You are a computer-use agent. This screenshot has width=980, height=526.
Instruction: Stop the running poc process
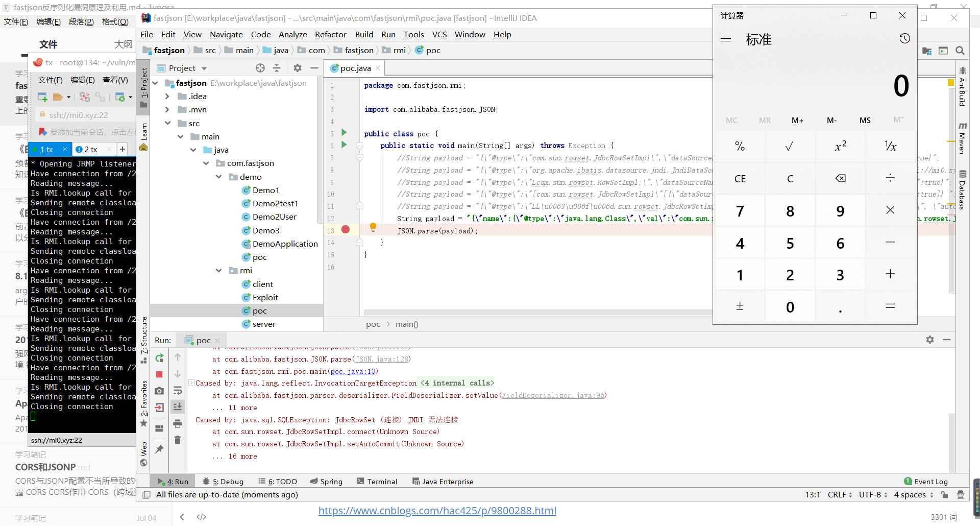tap(159, 374)
